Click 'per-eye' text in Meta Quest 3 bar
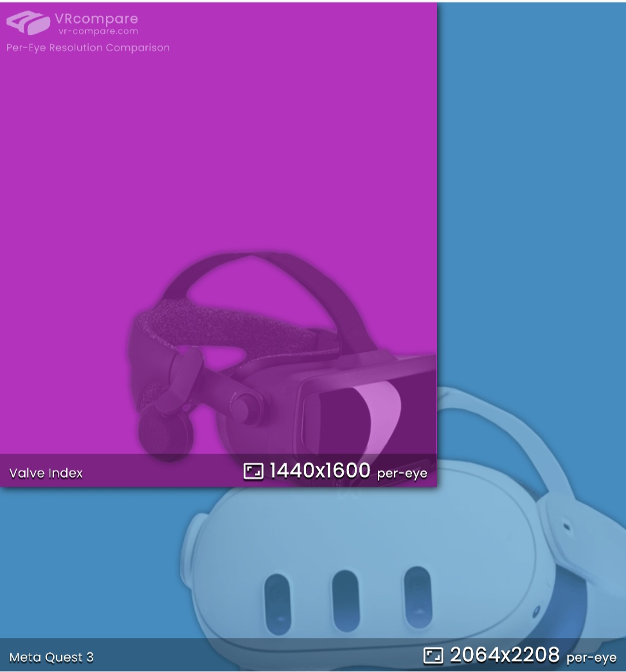The height and width of the screenshot is (672, 626). click(x=591, y=658)
